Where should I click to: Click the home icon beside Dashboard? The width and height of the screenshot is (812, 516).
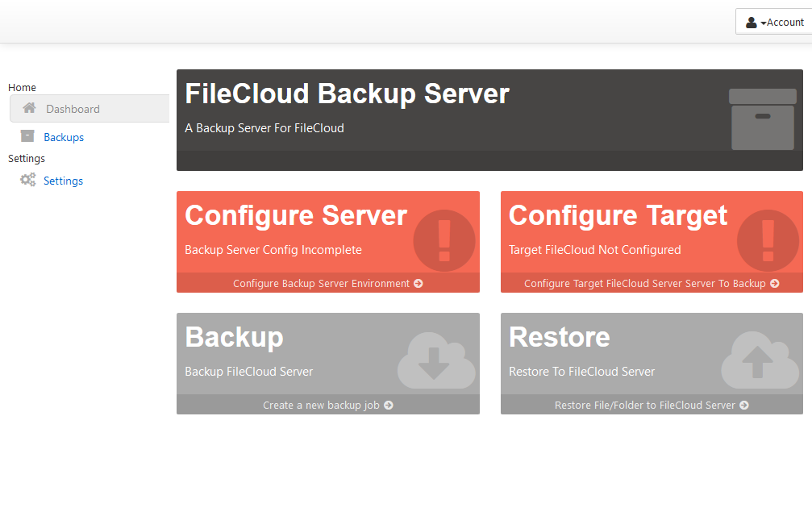tap(29, 108)
